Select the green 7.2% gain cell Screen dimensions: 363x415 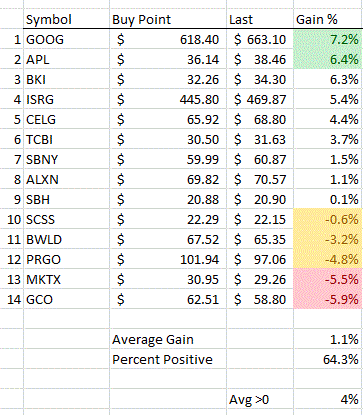pos(328,39)
